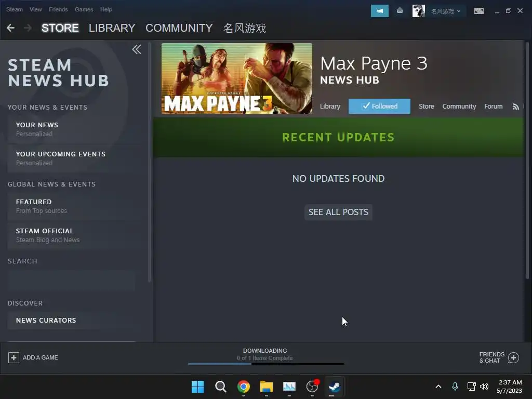
Task: Open the announcements megaphone button
Action: [380, 11]
